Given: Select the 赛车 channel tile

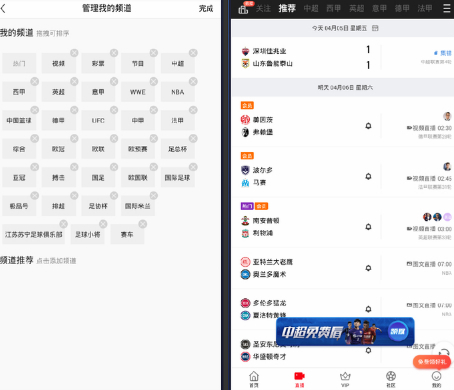Looking at the screenshot, I should 127,235.
